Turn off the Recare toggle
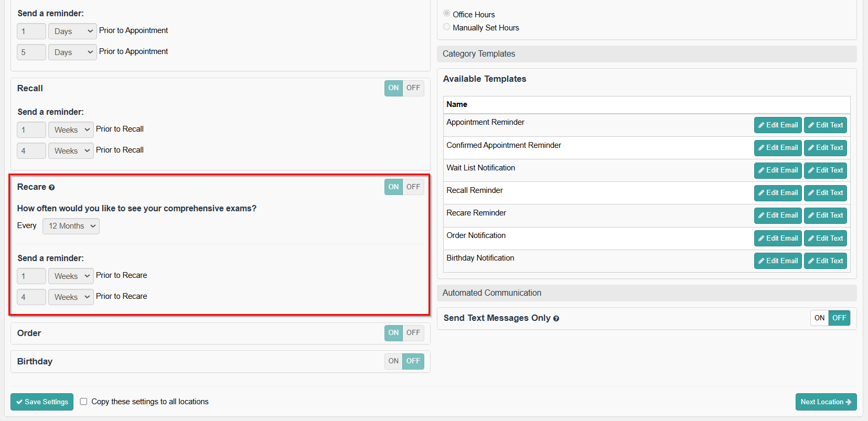868x421 pixels. [x=413, y=187]
